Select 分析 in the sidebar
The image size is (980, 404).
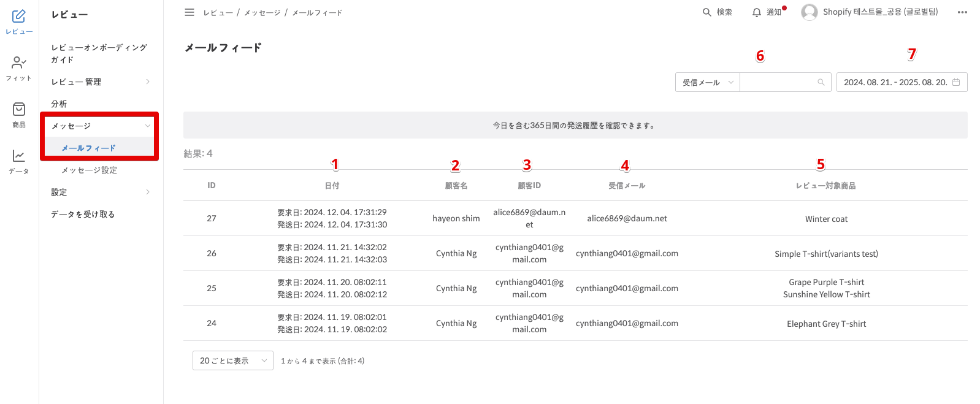[59, 104]
